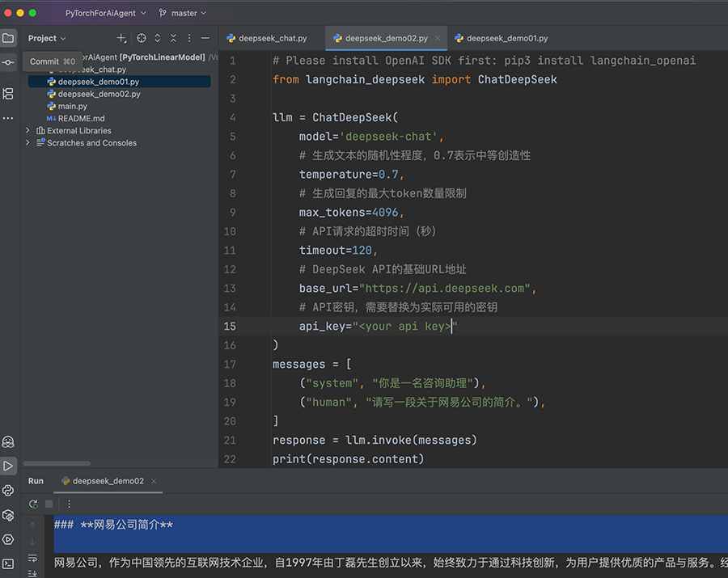Open More Tool Windows via the ellipsis icon
Screen dimensions: 728x578
coord(8,118)
